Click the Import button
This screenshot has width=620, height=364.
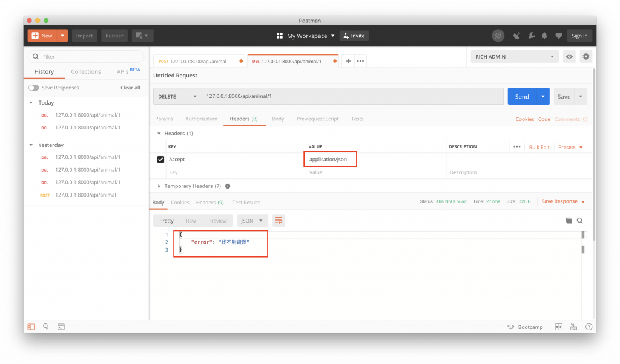84,36
